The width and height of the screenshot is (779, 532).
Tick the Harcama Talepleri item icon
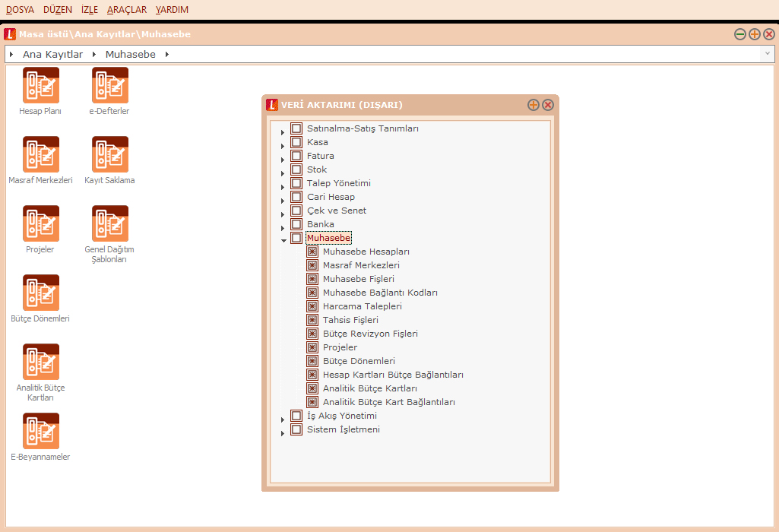(312, 306)
